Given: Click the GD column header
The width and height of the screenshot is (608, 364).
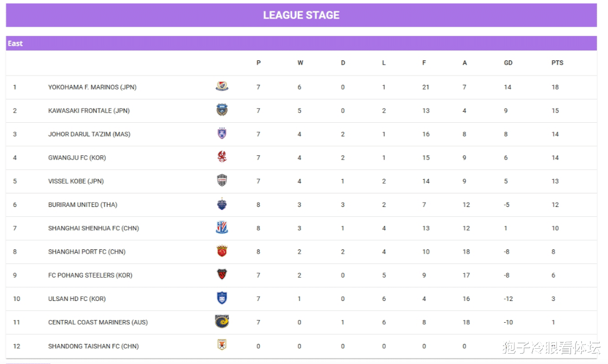Looking at the screenshot, I should point(508,63).
